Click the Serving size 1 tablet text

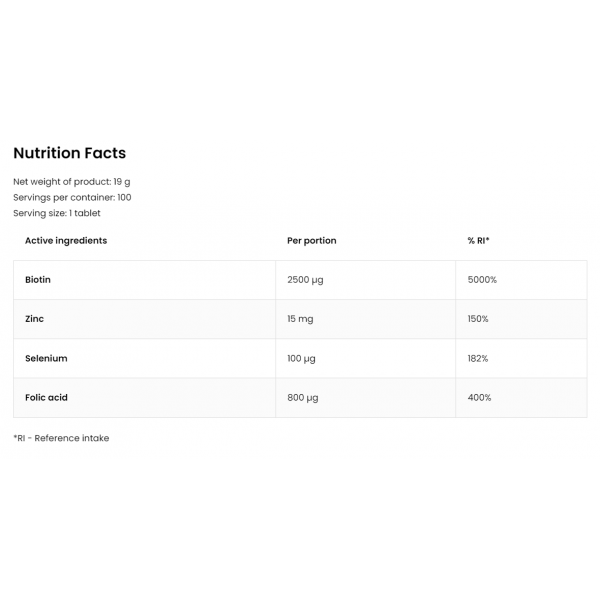[x=57, y=213]
